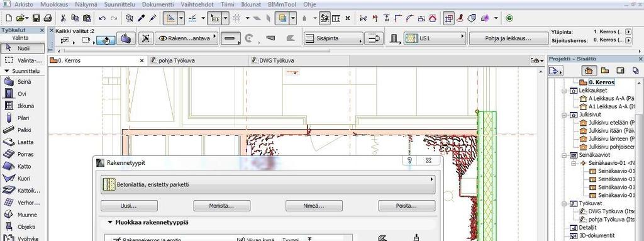Screen dimensions: 644x241
Task: Click the copy icon in toolbar
Action: tap(75, 18)
